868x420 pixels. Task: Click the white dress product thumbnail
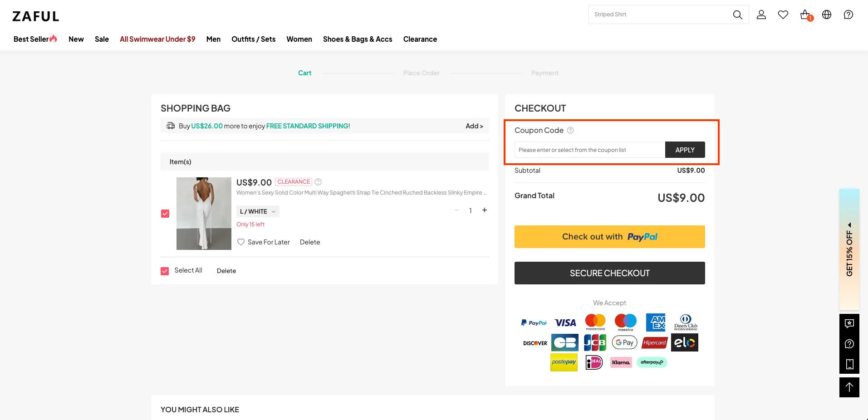pyautogui.click(x=204, y=214)
